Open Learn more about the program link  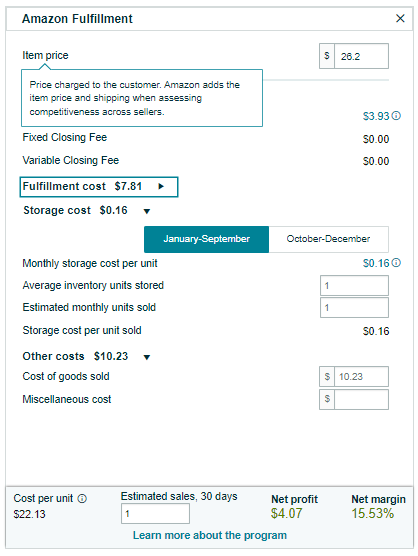pyautogui.click(x=210, y=535)
